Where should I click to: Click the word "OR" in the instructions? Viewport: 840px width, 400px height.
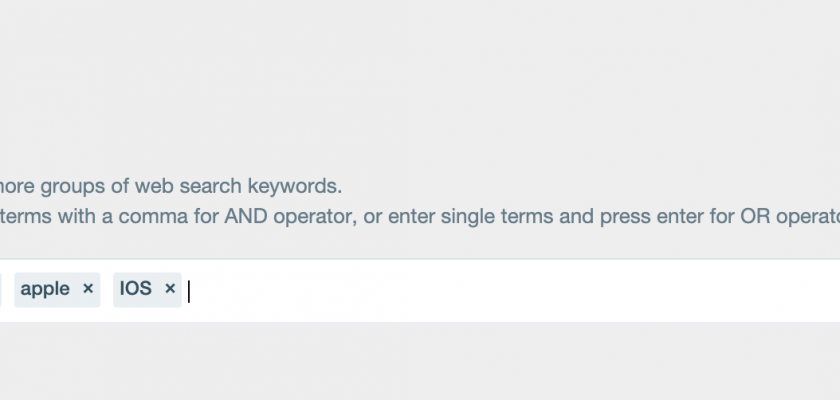tap(729, 215)
